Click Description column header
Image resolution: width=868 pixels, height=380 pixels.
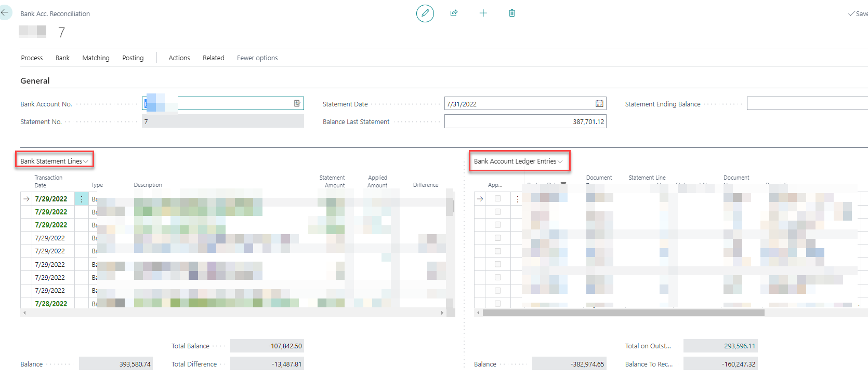[148, 185]
